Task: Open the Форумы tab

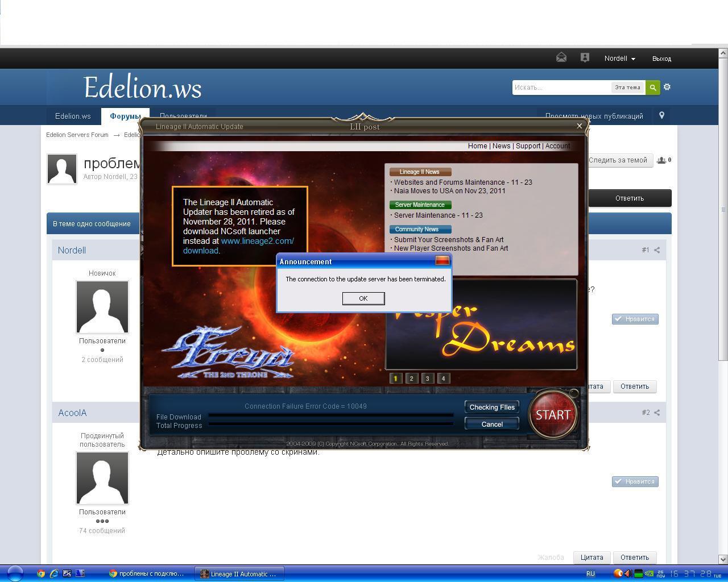Action: 126,116
